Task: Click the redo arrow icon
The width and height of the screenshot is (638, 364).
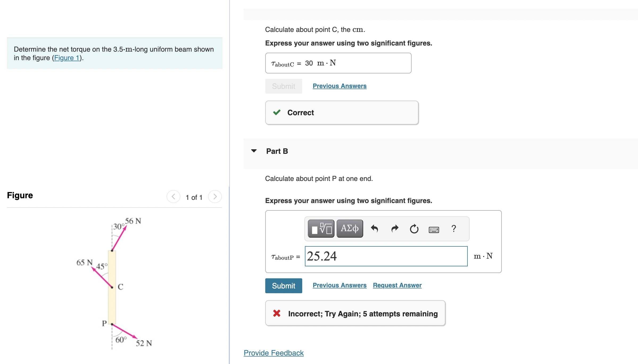Action: [x=395, y=229]
